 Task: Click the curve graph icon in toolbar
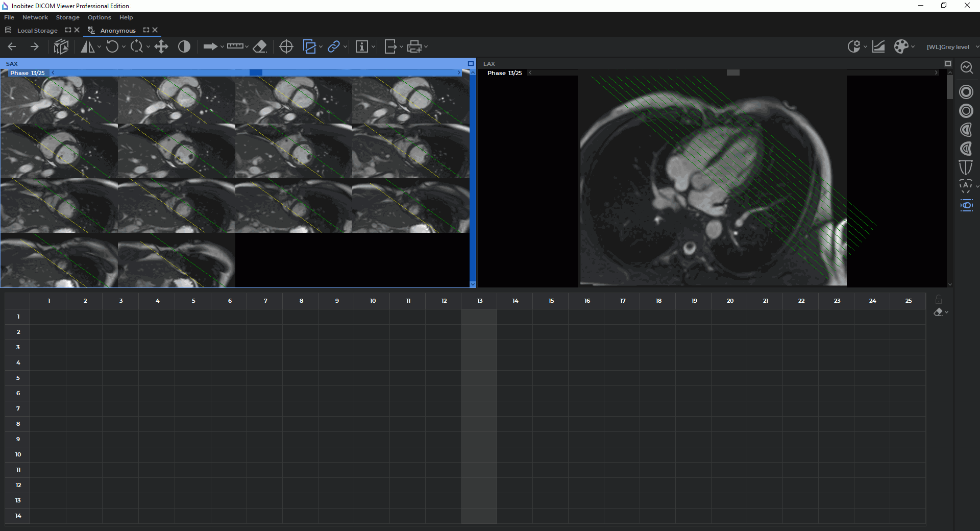[x=878, y=47]
